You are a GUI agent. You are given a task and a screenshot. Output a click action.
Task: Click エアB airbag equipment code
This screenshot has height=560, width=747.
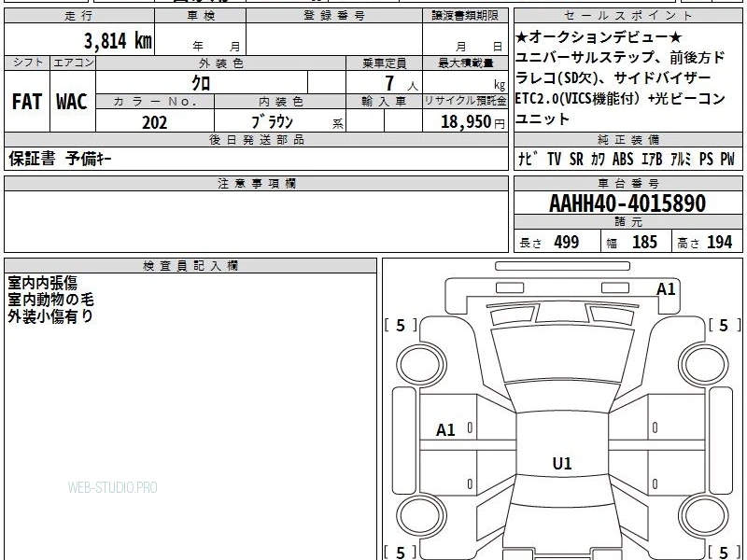coord(652,159)
